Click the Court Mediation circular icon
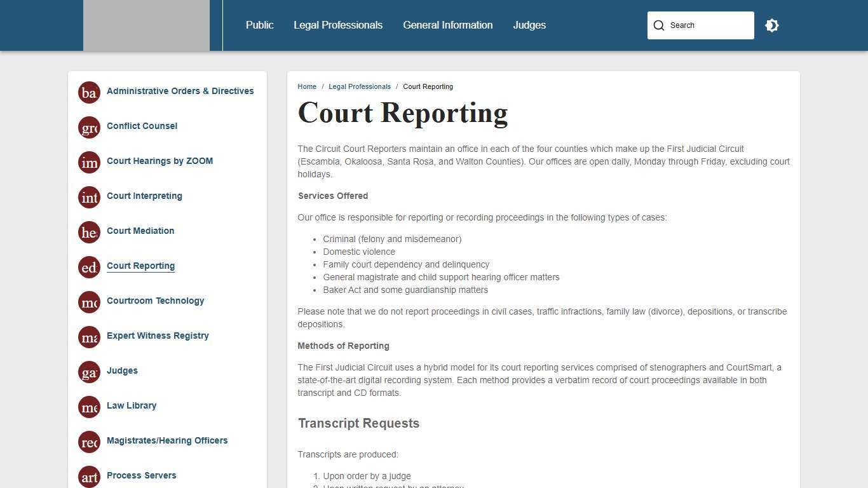Viewport: 868px width, 488px height. click(x=89, y=232)
